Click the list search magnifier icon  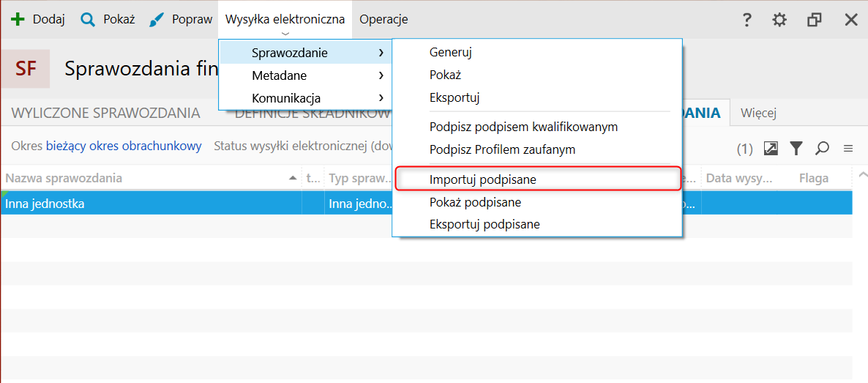point(822,148)
